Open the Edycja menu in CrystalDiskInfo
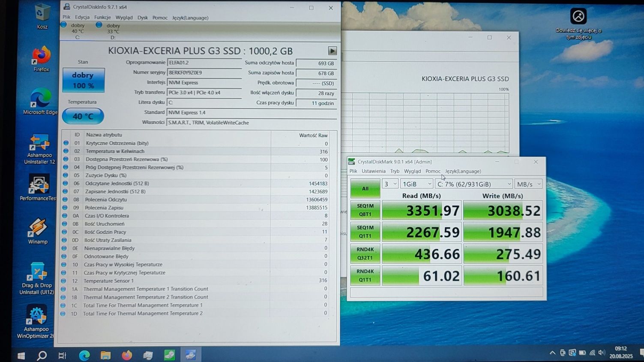 pyautogui.click(x=82, y=18)
